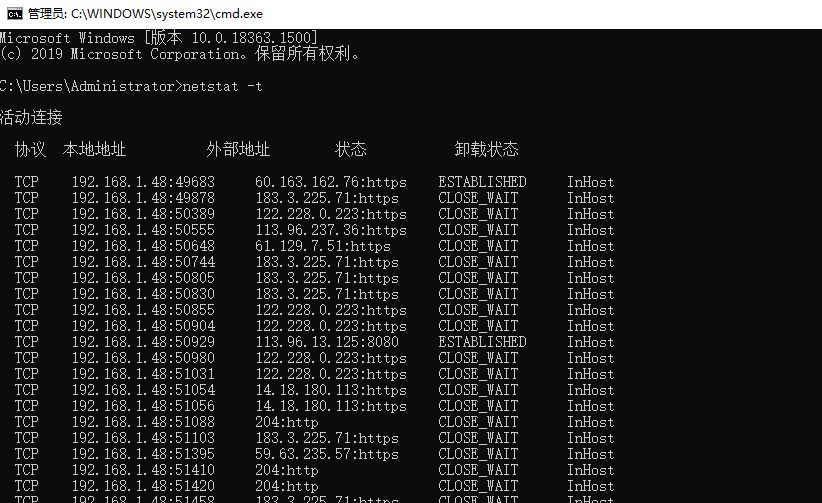Click foreign address 204:http in port 51420 row
The height and width of the screenshot is (503, 822).
click(x=287, y=486)
